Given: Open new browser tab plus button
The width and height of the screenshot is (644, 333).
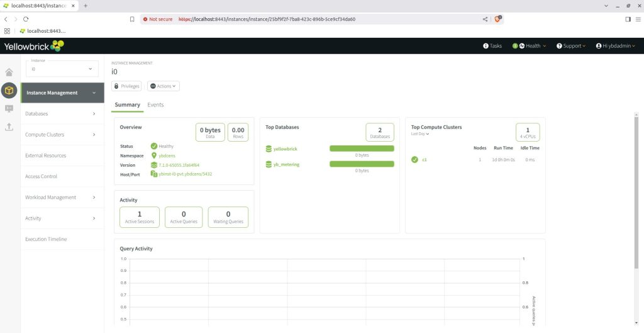Looking at the screenshot, I should pyautogui.click(x=86, y=6).
